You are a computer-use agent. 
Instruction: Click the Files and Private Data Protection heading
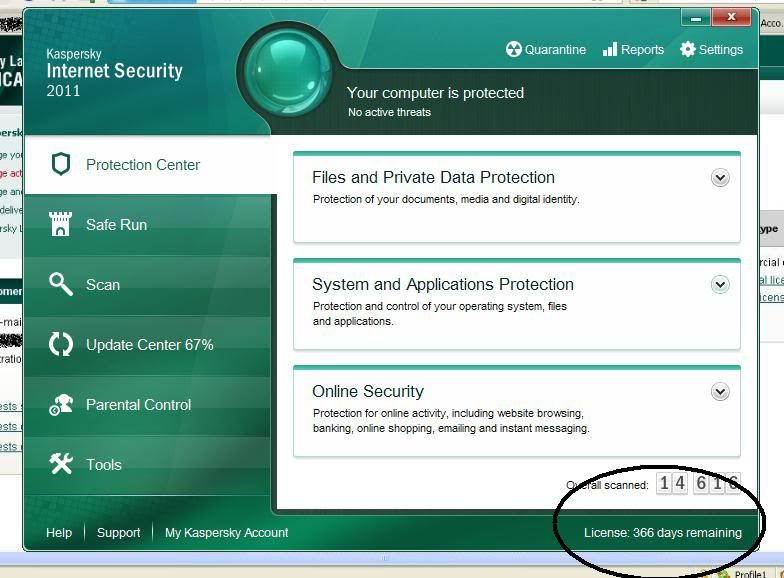click(x=433, y=178)
